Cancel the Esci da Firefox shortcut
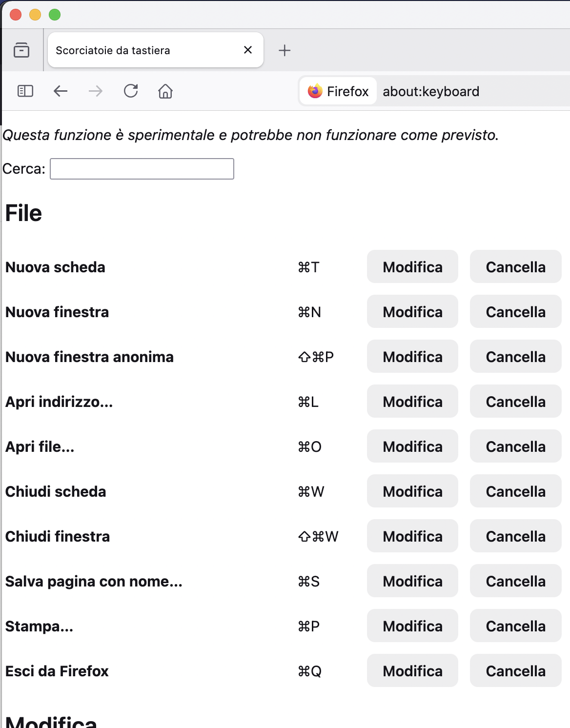The height and width of the screenshot is (728, 570). (x=515, y=671)
